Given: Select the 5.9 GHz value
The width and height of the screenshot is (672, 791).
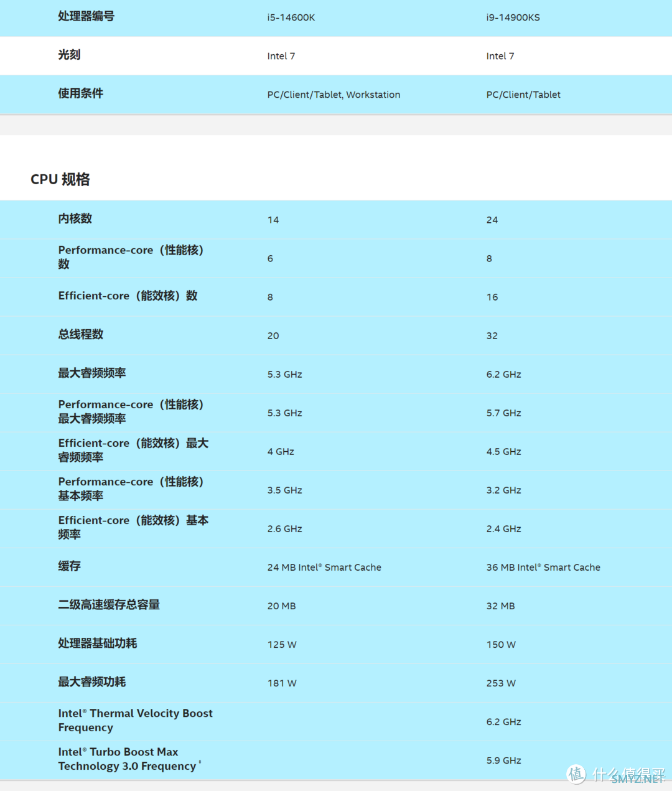Looking at the screenshot, I should [x=503, y=760].
